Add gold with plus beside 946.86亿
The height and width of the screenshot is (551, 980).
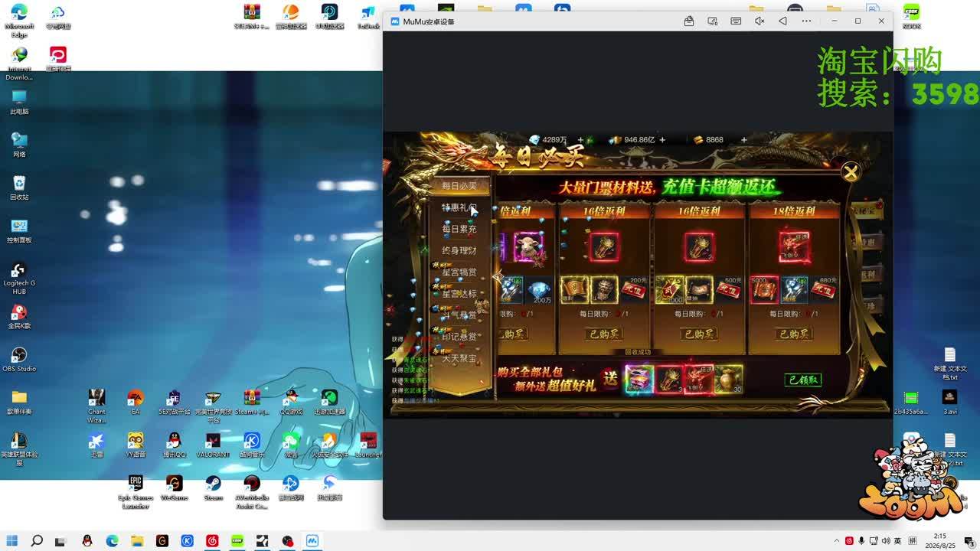(x=662, y=140)
